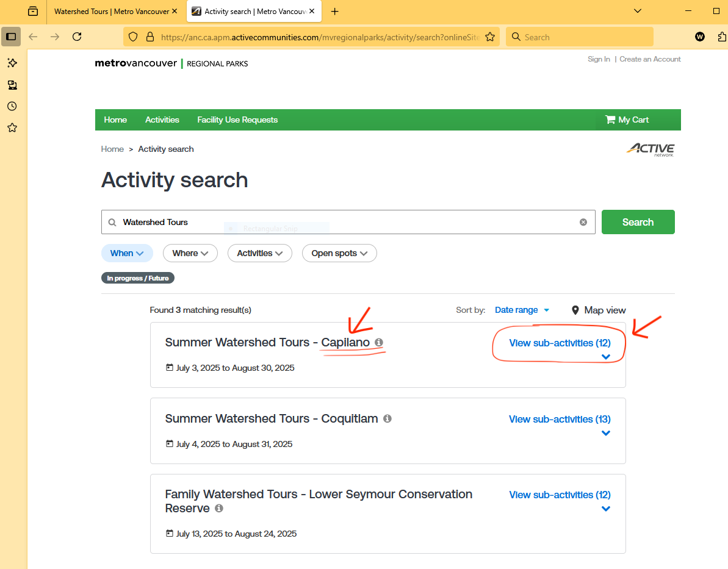Click the info icon beside Coquitlam tour

tap(387, 419)
